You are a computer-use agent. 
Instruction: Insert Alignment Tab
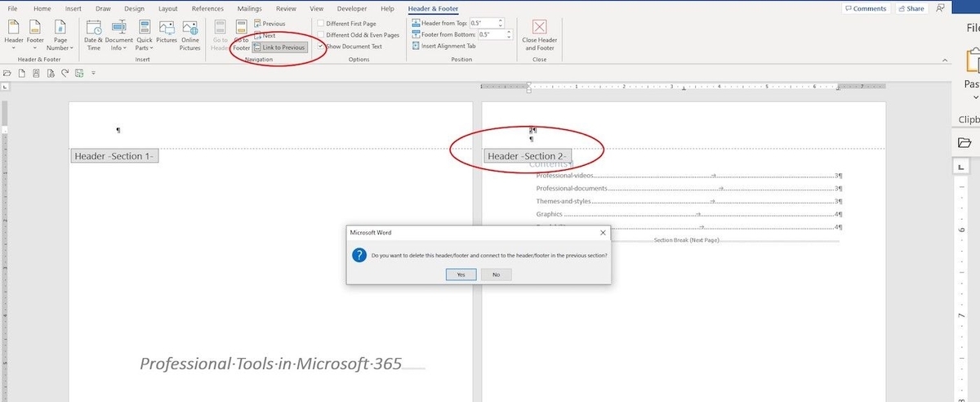(443, 47)
